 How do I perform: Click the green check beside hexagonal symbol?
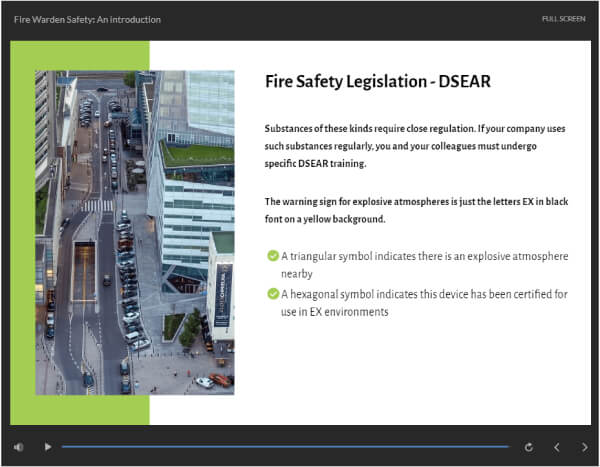[x=273, y=294]
